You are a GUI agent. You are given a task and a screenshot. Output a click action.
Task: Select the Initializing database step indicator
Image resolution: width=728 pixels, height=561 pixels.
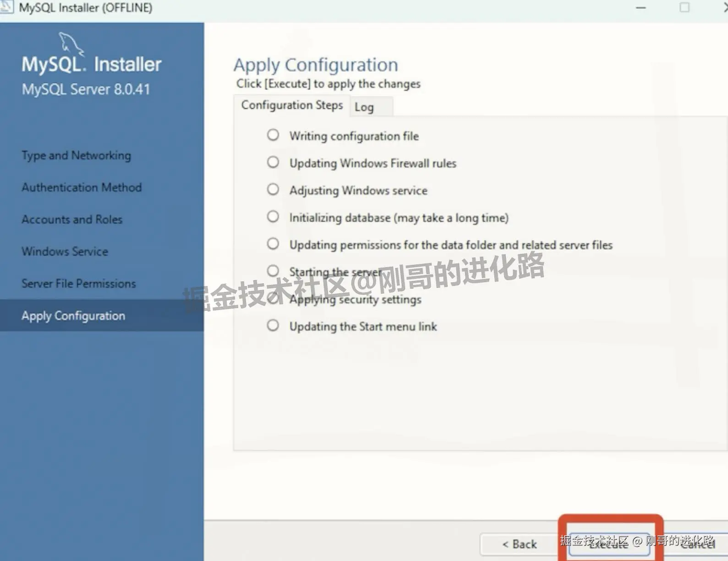tap(273, 216)
